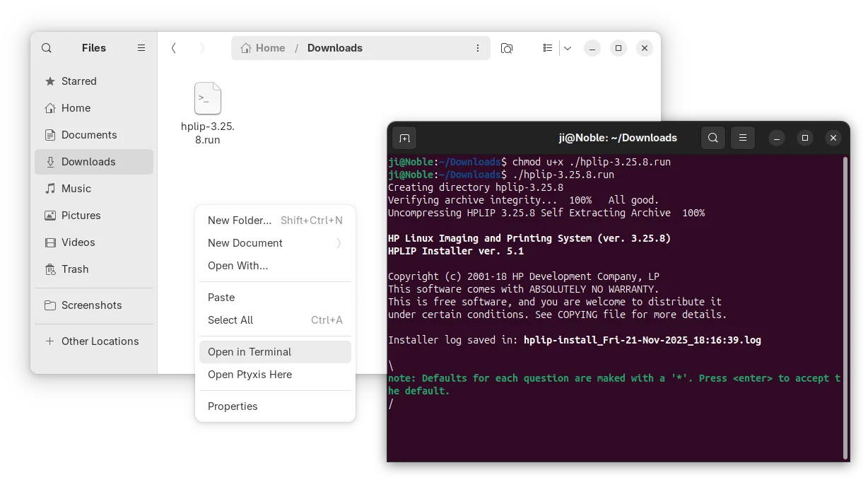Open the path bar three-dot menu
Viewport: 868px width, 499px height.
pos(478,48)
